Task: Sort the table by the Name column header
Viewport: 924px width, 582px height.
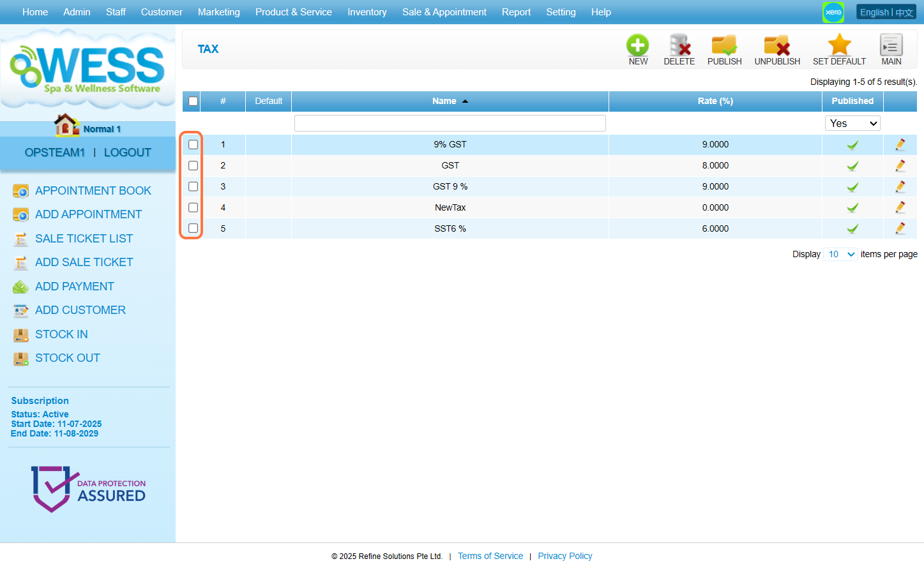Action: tap(444, 101)
